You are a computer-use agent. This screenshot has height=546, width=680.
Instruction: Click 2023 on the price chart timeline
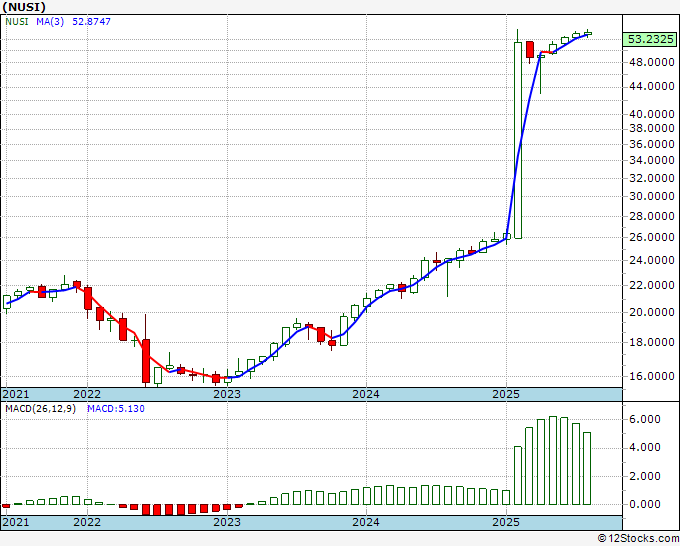click(227, 394)
